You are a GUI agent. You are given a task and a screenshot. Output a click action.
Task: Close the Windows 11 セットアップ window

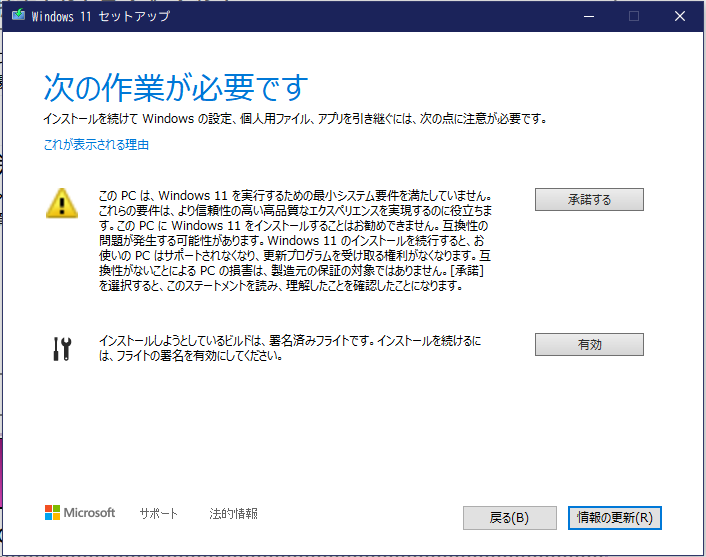click(680, 16)
